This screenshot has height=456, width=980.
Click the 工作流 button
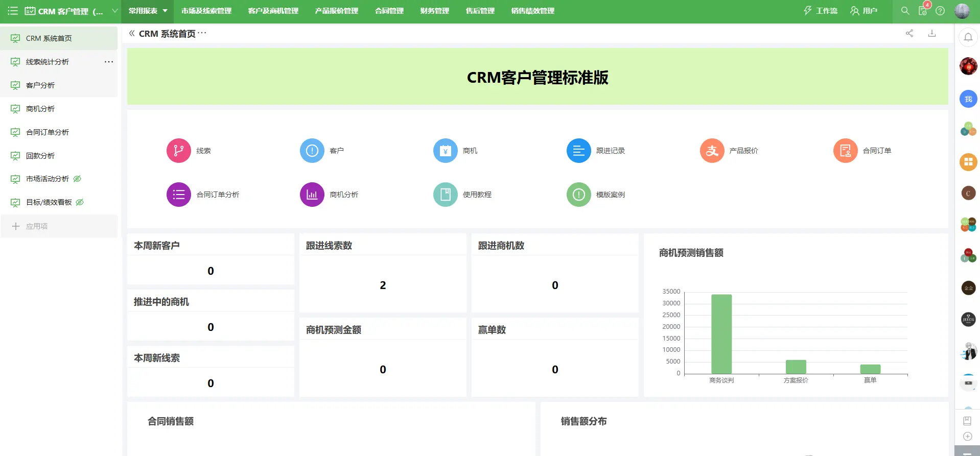tap(821, 11)
